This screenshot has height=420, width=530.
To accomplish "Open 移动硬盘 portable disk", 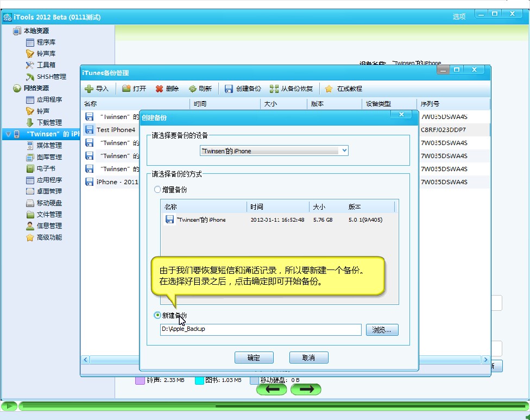I will tap(44, 203).
